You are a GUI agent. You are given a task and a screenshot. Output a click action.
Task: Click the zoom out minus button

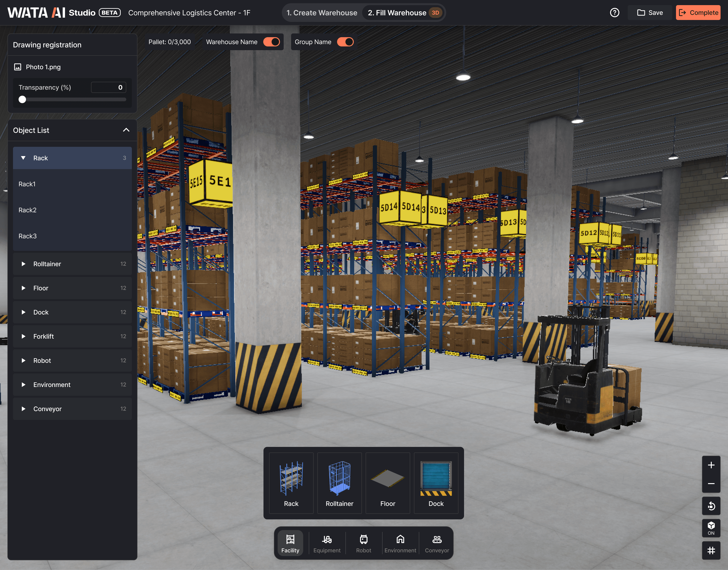711,483
